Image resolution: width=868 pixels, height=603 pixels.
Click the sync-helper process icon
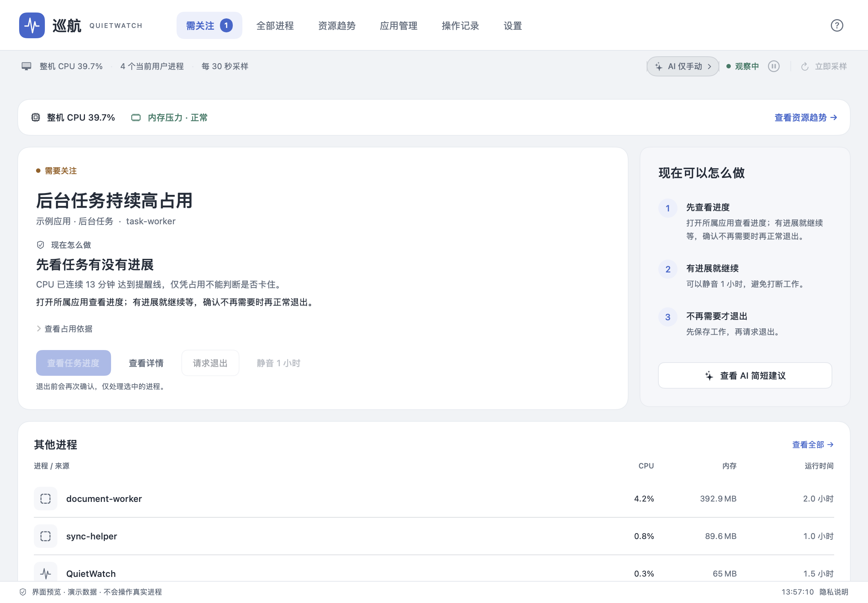click(x=46, y=536)
